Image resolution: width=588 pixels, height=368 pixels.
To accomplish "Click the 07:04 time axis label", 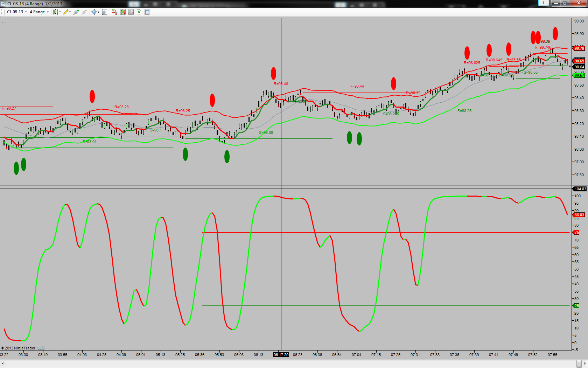I will (x=356, y=355).
